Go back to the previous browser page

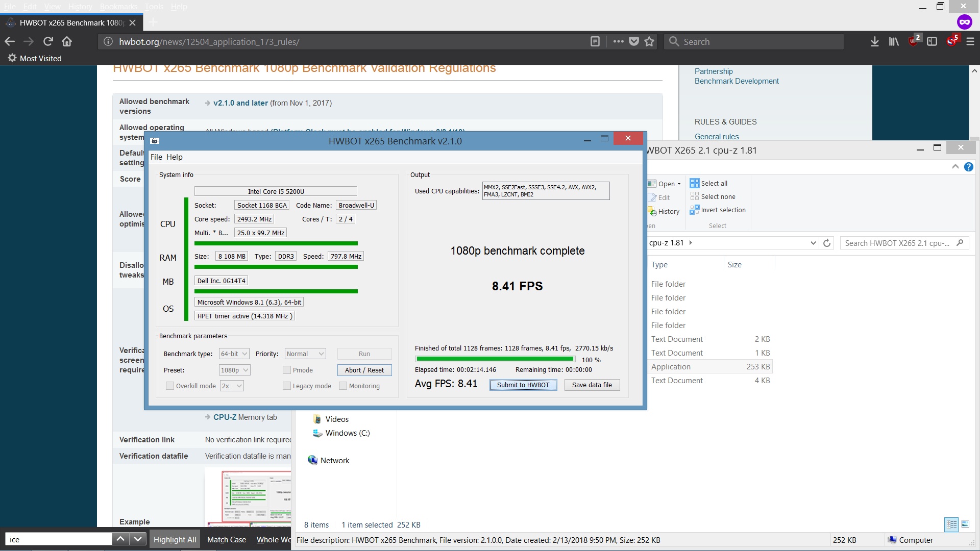[10, 41]
